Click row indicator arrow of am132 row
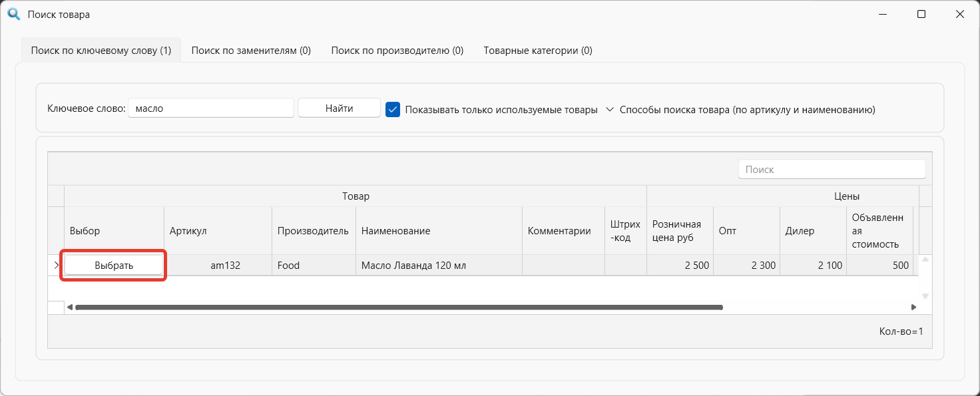980x396 pixels. click(x=56, y=266)
